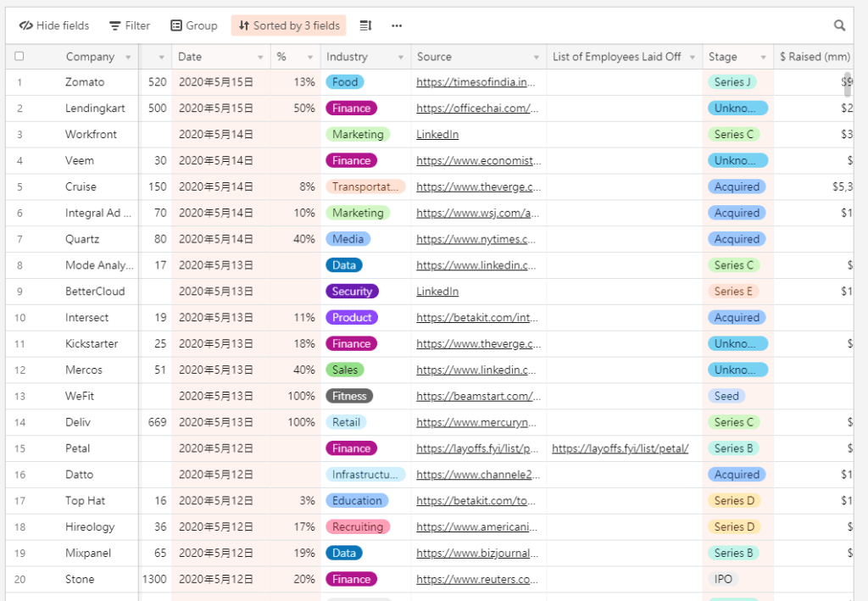
Task: Click Hide fields button
Action: (x=54, y=25)
